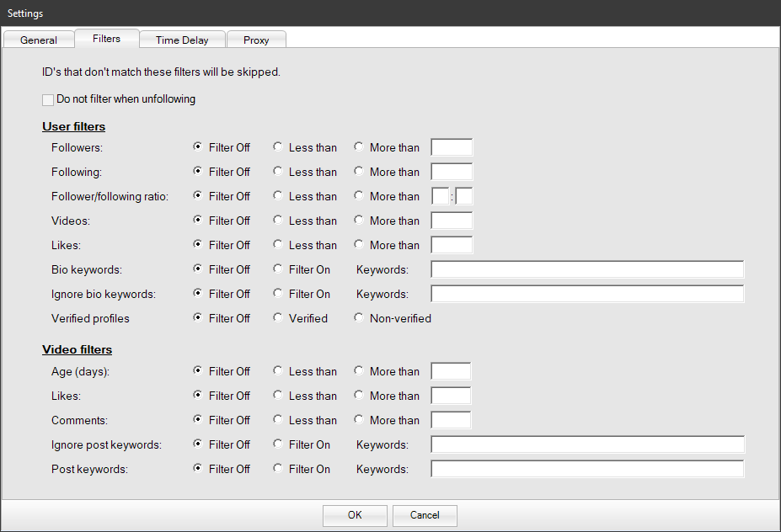Open the Time Delay tab
The width and height of the screenshot is (781, 532).
tap(182, 40)
